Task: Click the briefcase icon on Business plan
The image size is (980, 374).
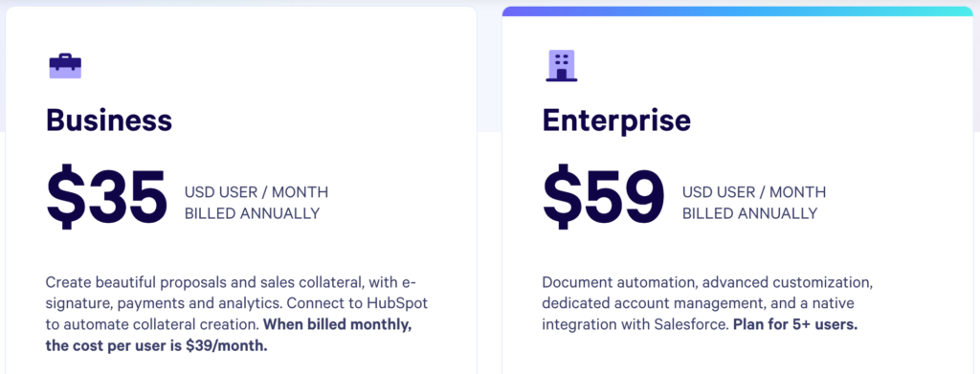Action: tap(65, 66)
